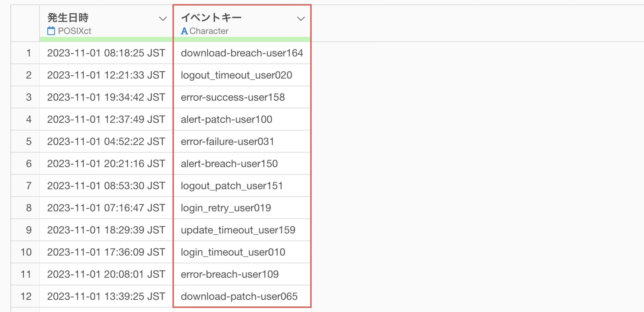The image size is (644, 312).
Task: Click cell login_retry_user019
Action: (x=226, y=208)
